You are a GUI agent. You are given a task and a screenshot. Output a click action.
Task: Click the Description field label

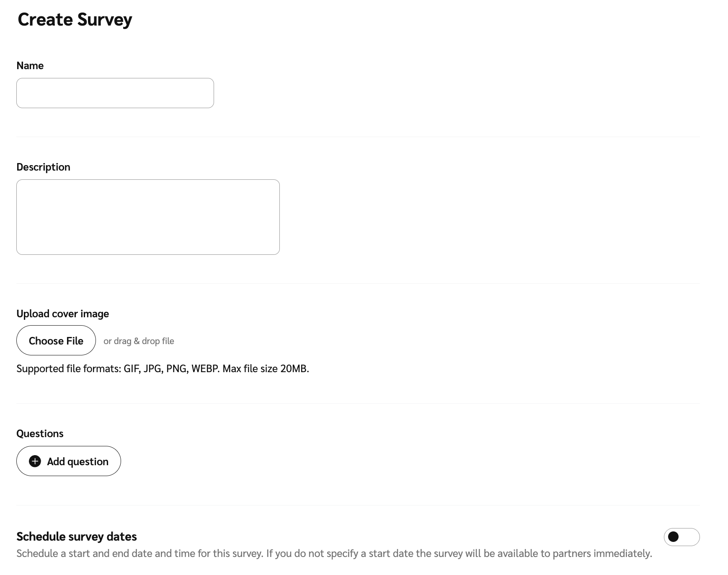pos(44,167)
